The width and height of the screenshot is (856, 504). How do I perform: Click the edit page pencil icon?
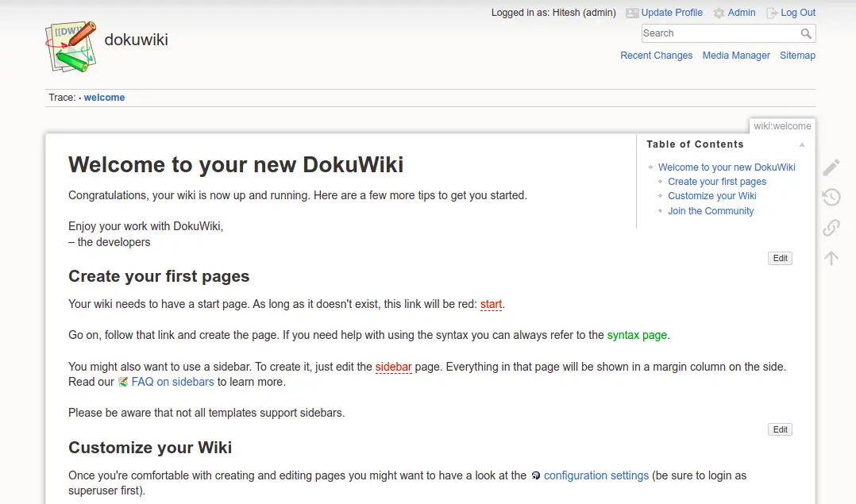pyautogui.click(x=831, y=167)
